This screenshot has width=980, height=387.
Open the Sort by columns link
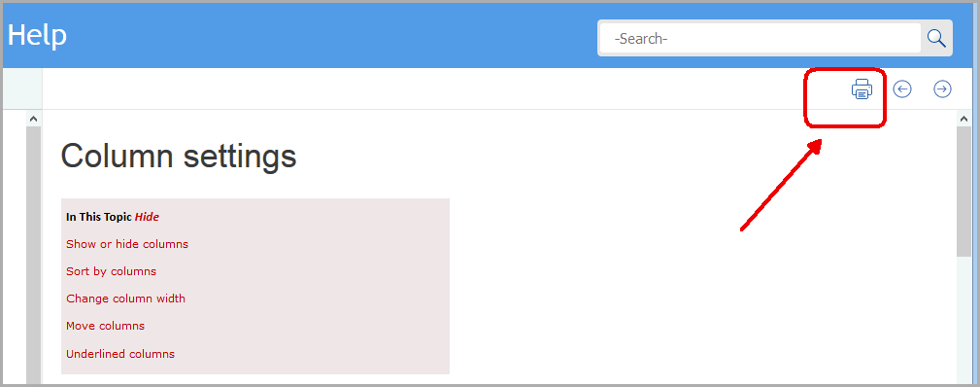[x=112, y=272]
